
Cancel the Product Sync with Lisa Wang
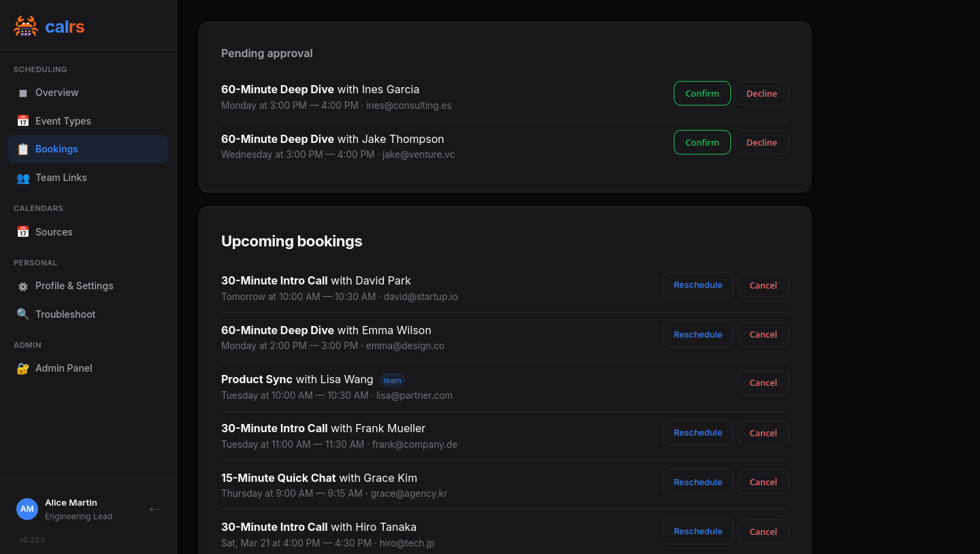point(763,382)
